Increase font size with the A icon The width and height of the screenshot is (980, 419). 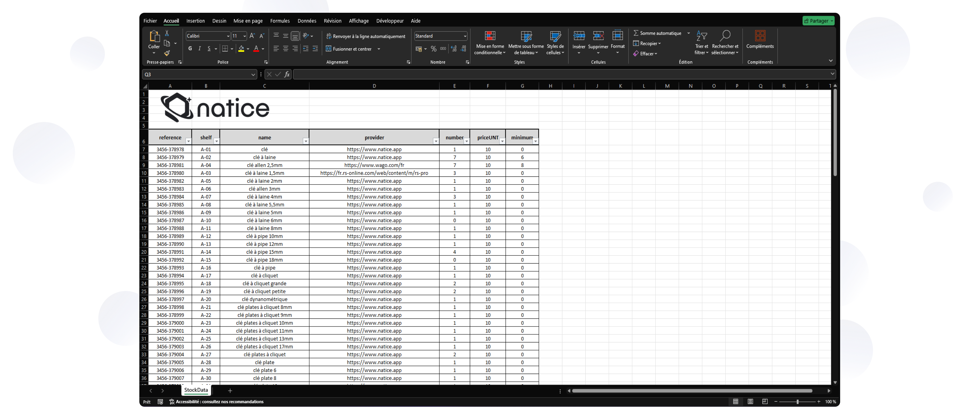(252, 36)
